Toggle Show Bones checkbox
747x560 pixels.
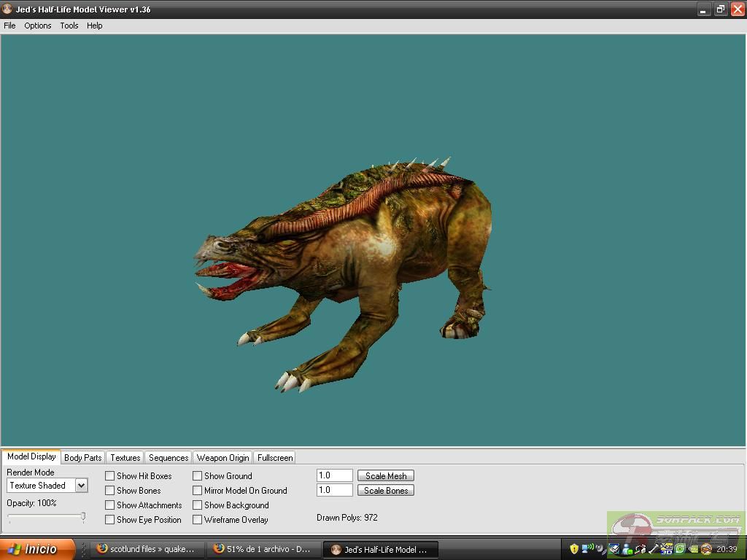click(x=110, y=491)
